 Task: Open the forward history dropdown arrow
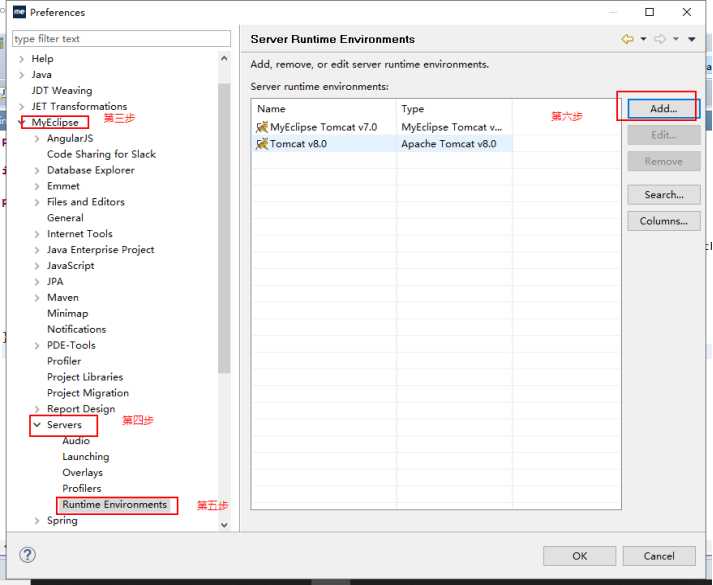coord(676,39)
